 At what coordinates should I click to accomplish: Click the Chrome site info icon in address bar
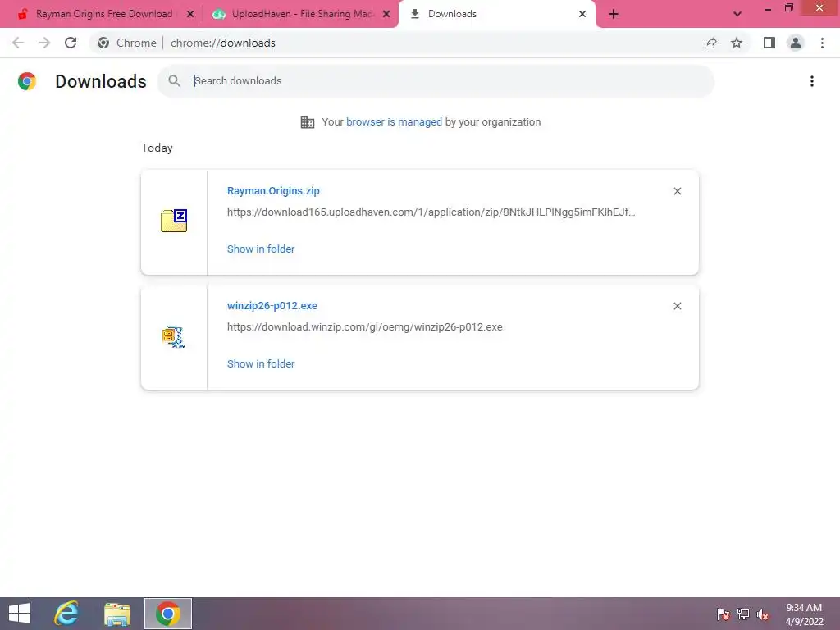coord(103,43)
